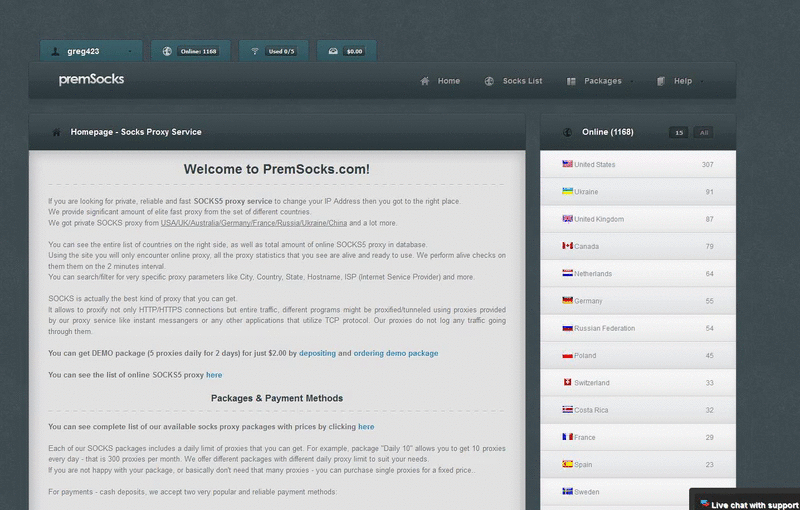Follow the ordering demo package link
The image size is (800, 510).
[x=396, y=353]
